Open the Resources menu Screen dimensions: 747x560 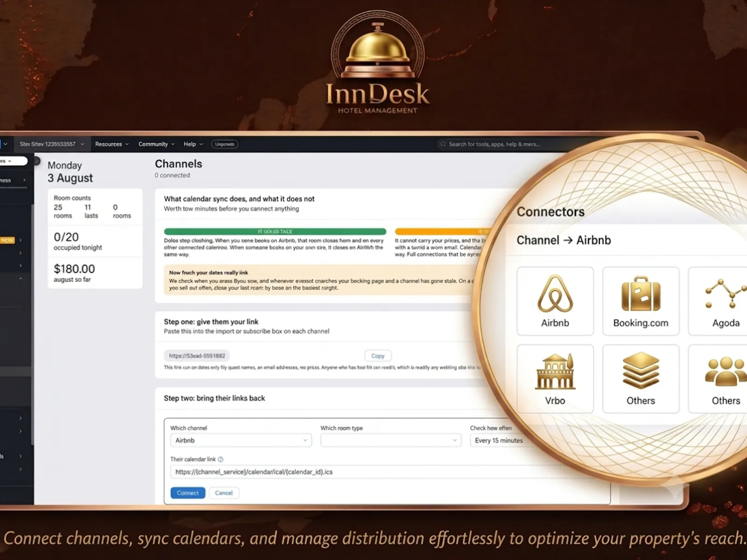click(x=112, y=144)
